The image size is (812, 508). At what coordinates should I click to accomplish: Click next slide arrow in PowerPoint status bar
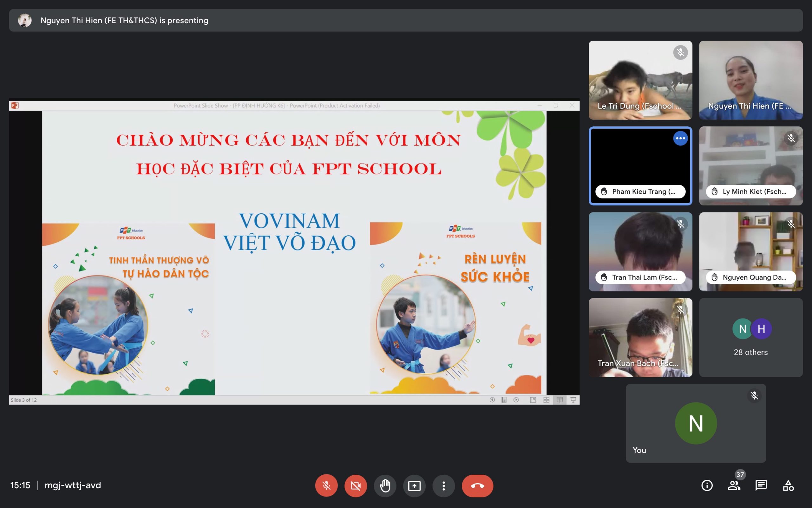point(516,400)
